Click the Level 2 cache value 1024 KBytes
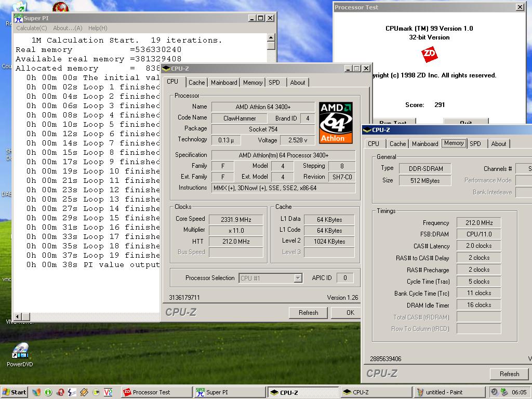 coord(329,242)
